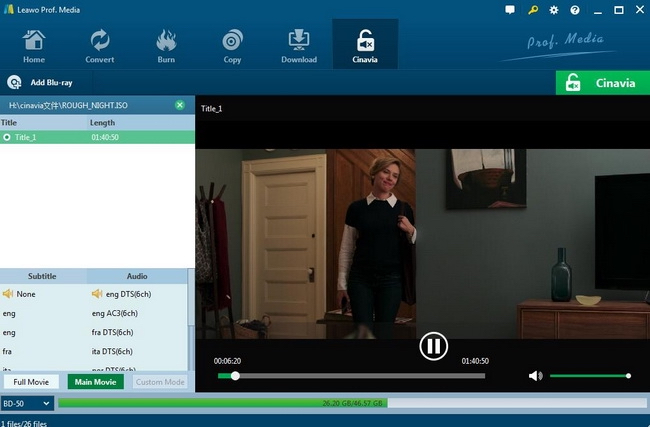The height and width of the screenshot is (427, 650).
Task: Open the help question mark icon
Action: coord(575,10)
